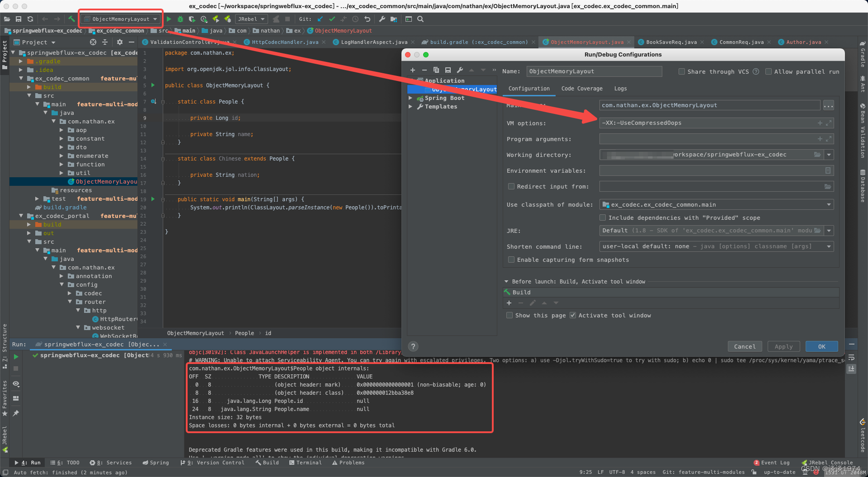Image resolution: width=868 pixels, height=477 pixels.
Task: Open the Terminal tool window tab
Action: (305, 463)
